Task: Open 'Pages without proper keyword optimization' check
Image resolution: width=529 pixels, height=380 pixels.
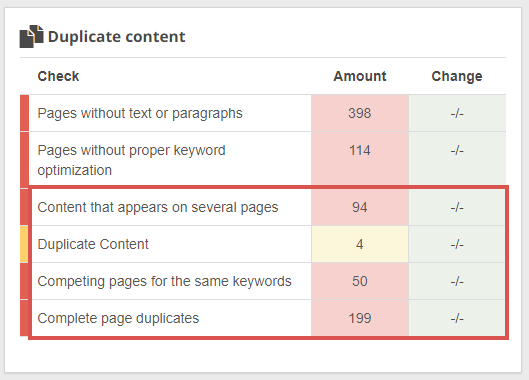Action: tap(132, 160)
